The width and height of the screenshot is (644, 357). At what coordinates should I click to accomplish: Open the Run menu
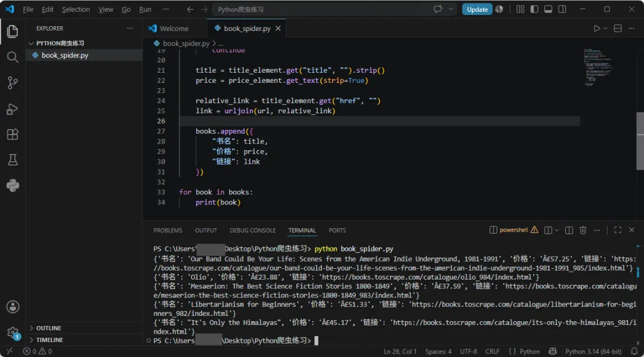tap(145, 9)
